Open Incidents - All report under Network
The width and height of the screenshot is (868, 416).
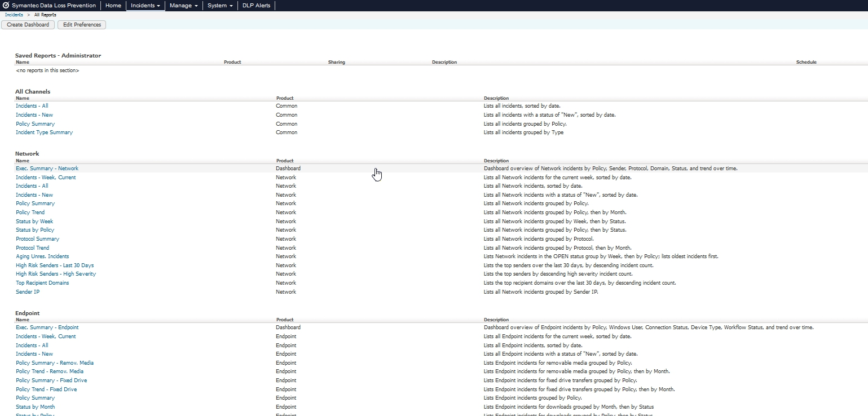(x=32, y=186)
